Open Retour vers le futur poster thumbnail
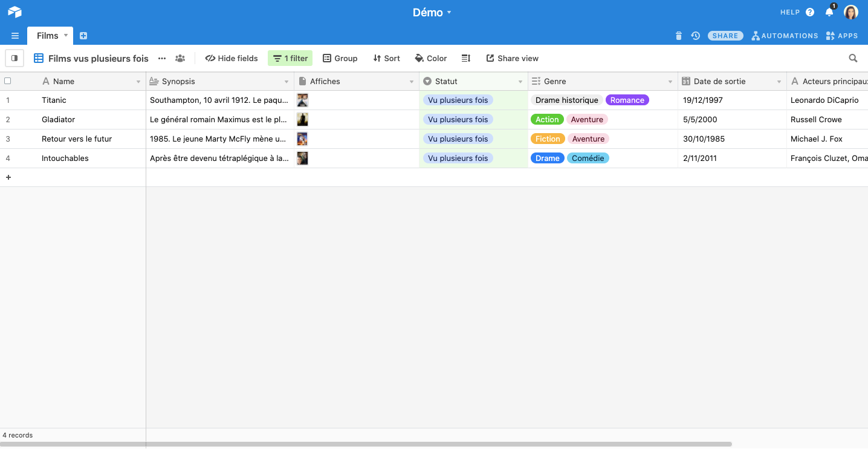 [302, 139]
